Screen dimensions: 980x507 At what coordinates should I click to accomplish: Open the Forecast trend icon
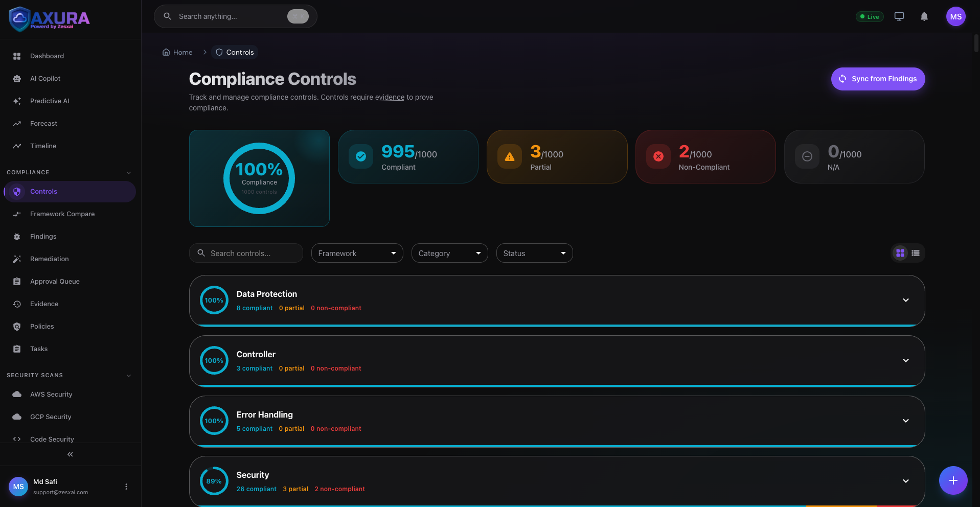click(17, 124)
